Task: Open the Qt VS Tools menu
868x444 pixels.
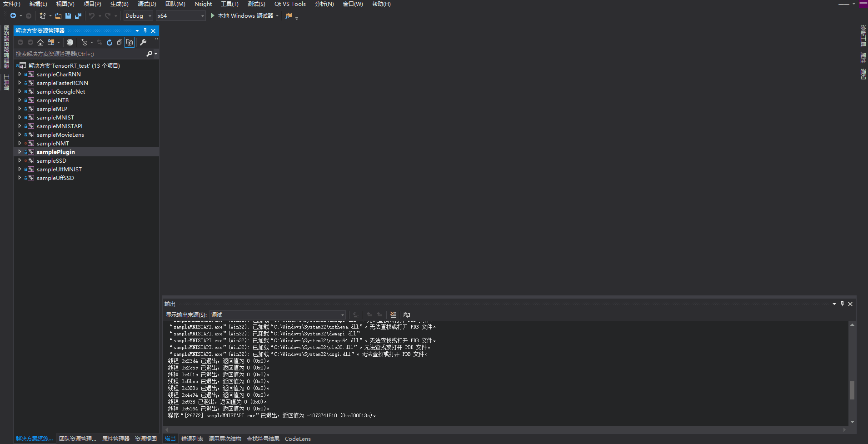Action: [290, 4]
